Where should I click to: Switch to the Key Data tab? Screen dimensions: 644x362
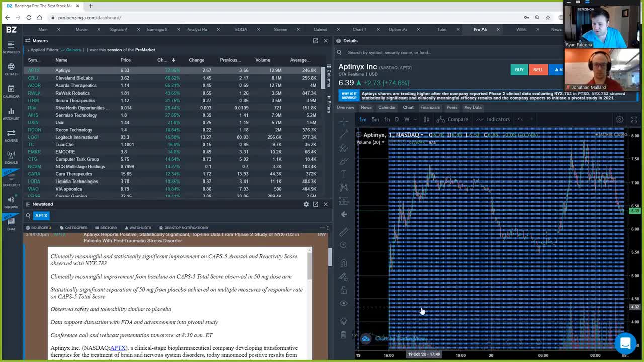(473, 107)
